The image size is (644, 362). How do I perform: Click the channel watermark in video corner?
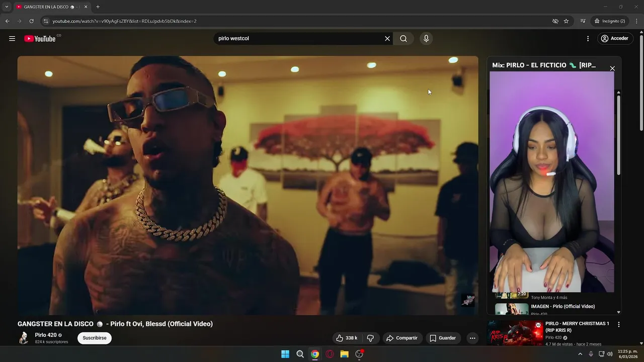(468, 300)
